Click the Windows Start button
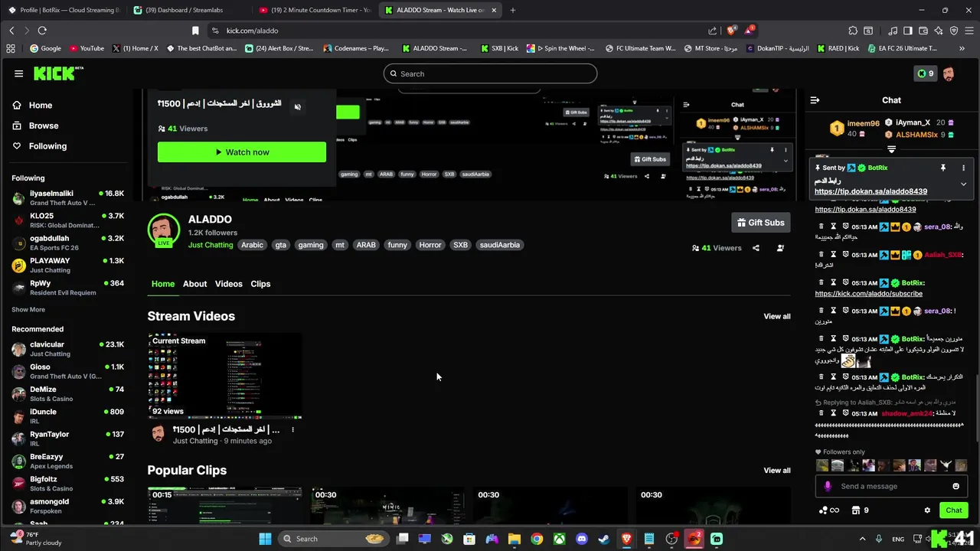The image size is (980, 551). coord(265,539)
